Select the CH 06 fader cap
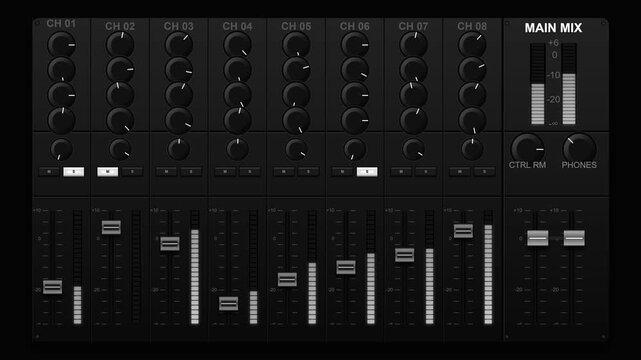The image size is (641, 360). click(x=346, y=267)
